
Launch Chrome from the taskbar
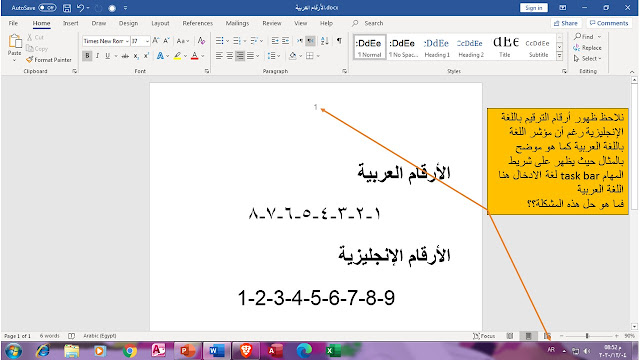click(x=130, y=351)
